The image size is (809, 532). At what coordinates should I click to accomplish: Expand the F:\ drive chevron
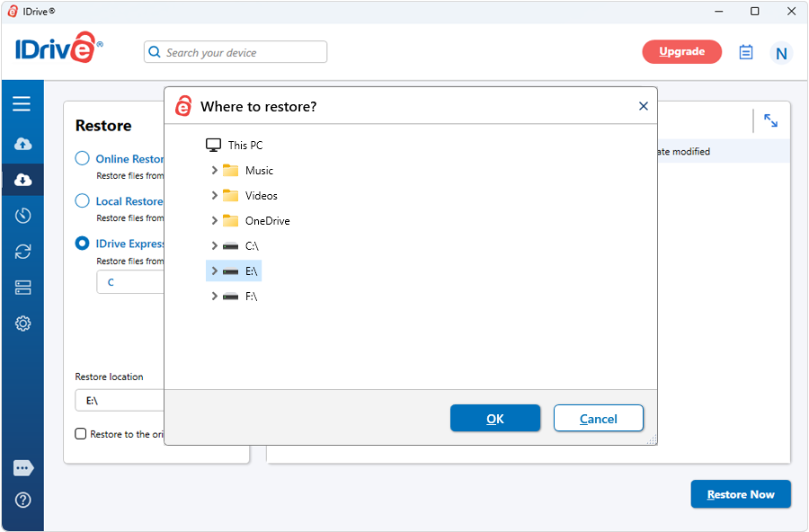[x=215, y=297]
